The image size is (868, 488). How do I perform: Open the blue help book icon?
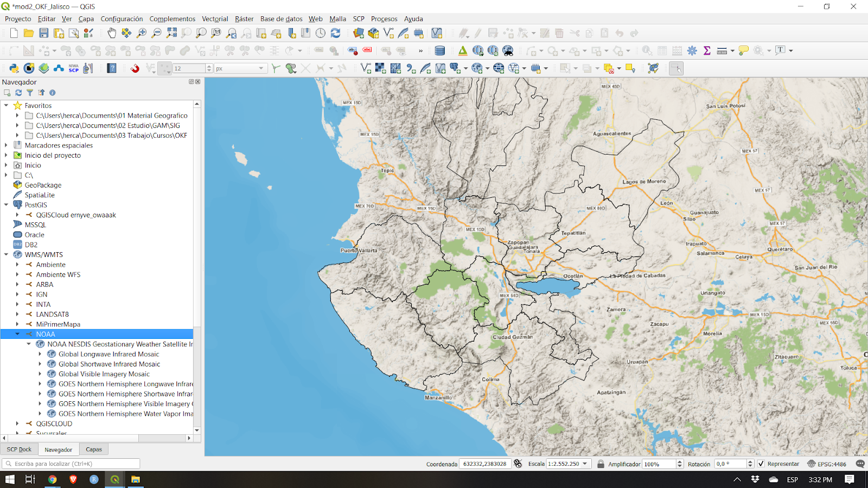[x=112, y=68]
